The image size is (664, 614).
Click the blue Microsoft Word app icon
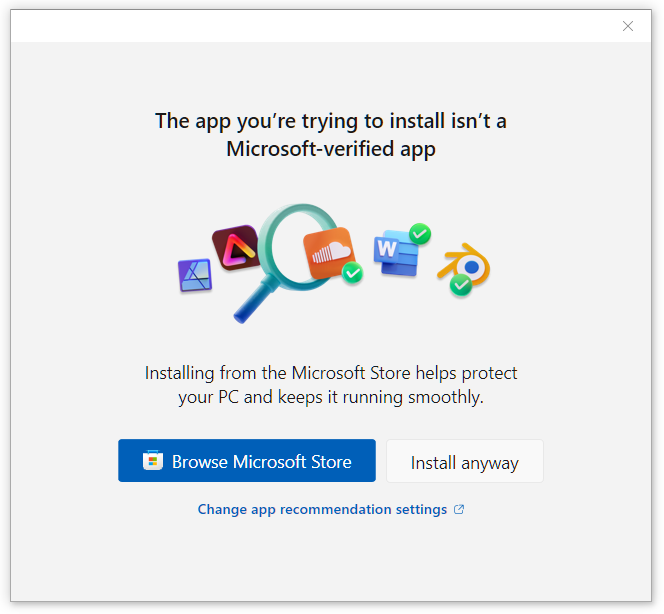391,253
